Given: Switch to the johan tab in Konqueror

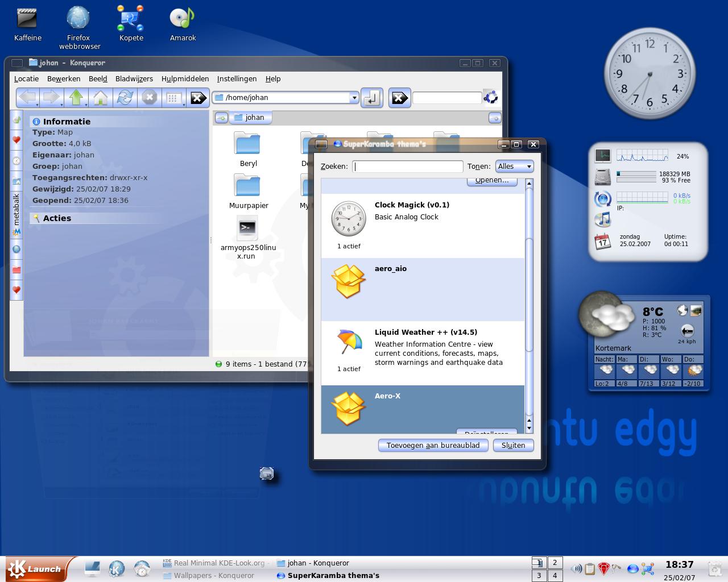Looking at the screenshot, I should coord(250,118).
